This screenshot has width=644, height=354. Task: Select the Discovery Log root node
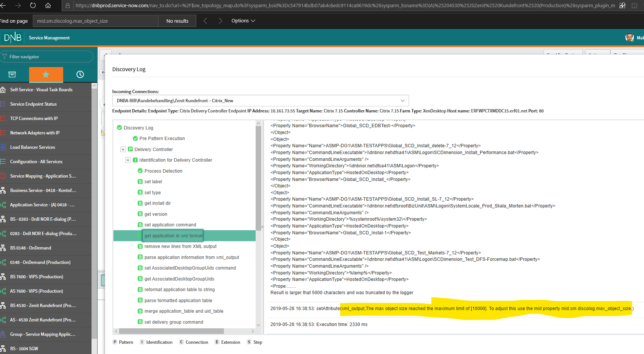click(138, 128)
